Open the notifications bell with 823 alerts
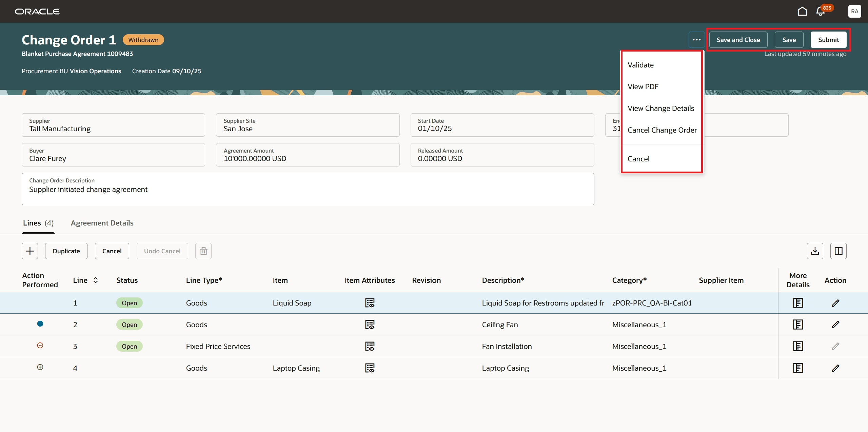This screenshot has height=432, width=868. (x=820, y=11)
